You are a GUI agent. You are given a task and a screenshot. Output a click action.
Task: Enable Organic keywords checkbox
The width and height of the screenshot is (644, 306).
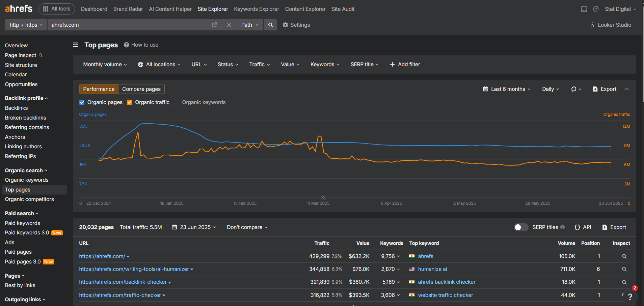(177, 102)
